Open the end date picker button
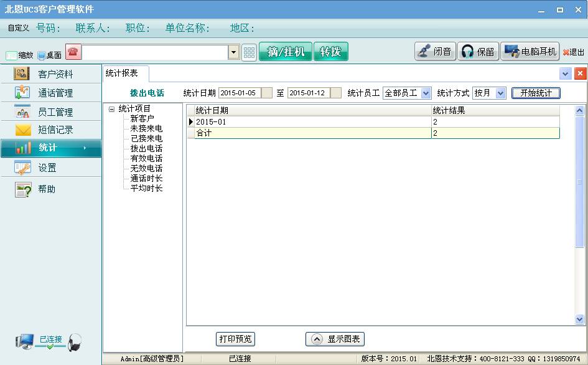 336,93
